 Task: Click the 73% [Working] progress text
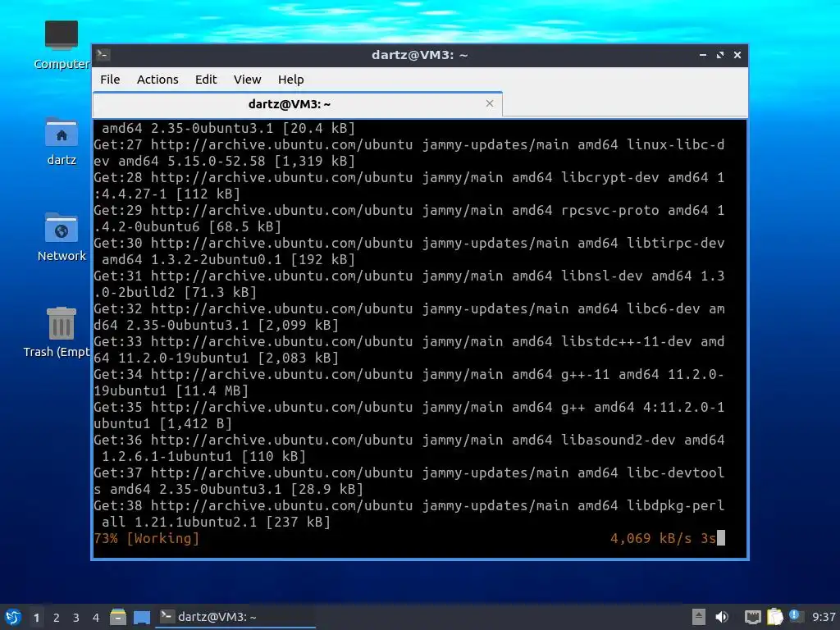point(146,538)
